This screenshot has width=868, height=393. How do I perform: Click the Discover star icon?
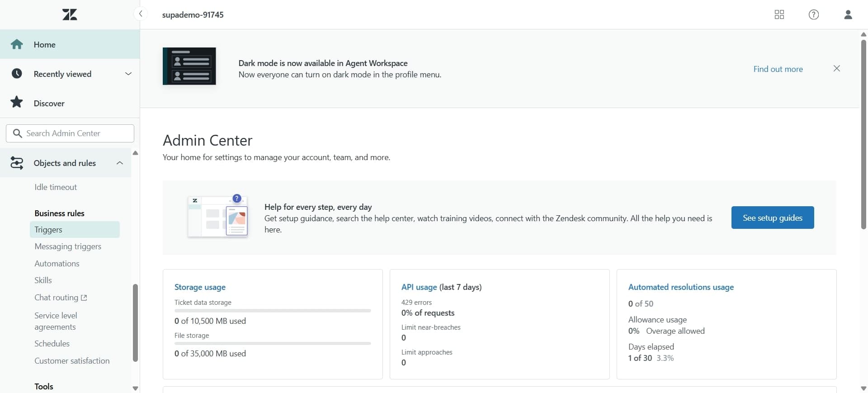click(17, 103)
